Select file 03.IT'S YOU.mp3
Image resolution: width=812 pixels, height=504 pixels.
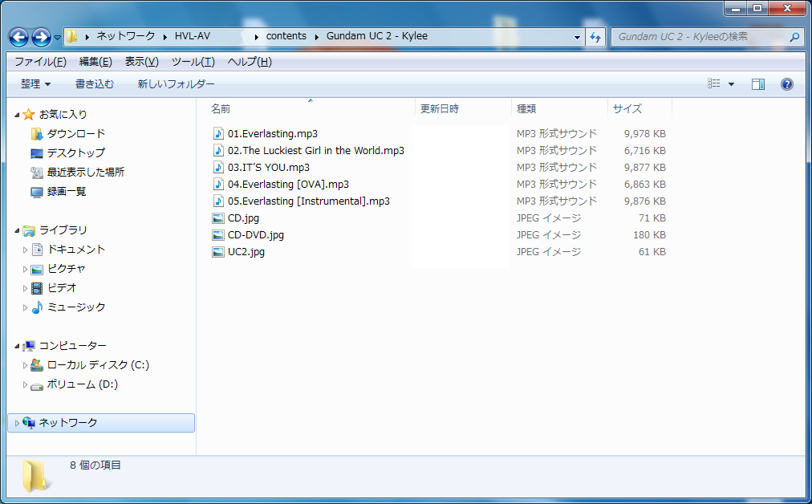click(x=269, y=167)
